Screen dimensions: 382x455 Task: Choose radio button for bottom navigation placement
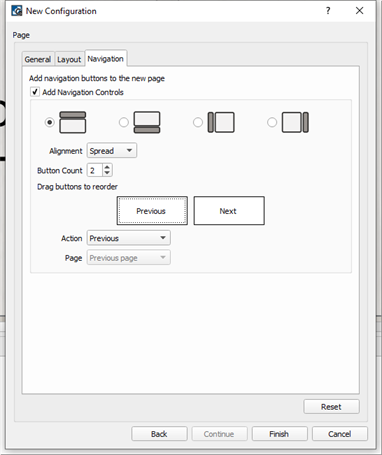click(124, 122)
